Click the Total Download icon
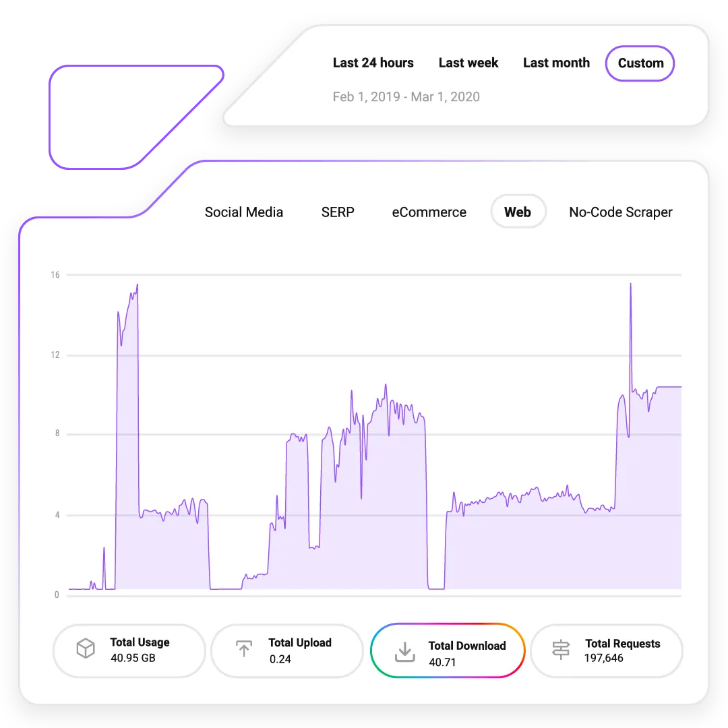This screenshot has width=728, height=728. [x=404, y=649]
